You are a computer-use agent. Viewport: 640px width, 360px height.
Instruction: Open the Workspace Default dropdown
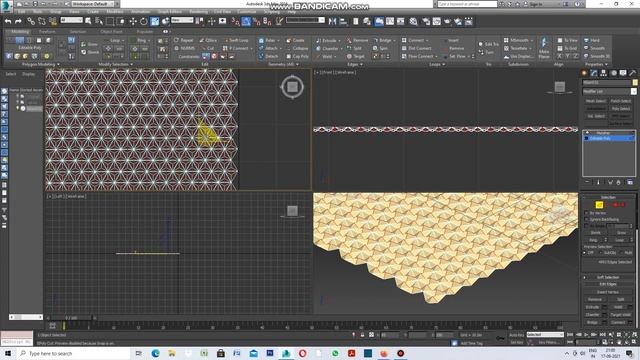click(x=93, y=4)
